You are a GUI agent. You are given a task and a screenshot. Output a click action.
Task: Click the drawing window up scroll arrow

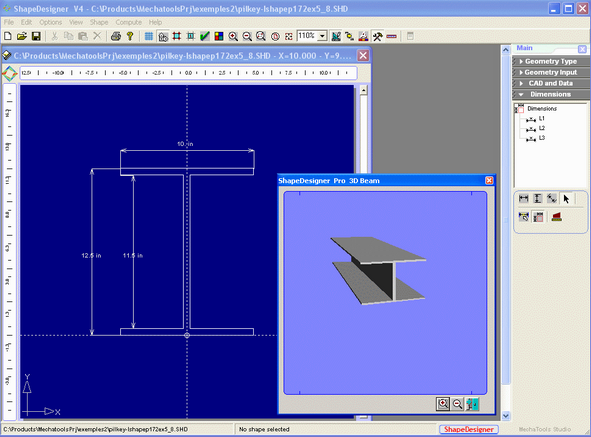point(363,90)
